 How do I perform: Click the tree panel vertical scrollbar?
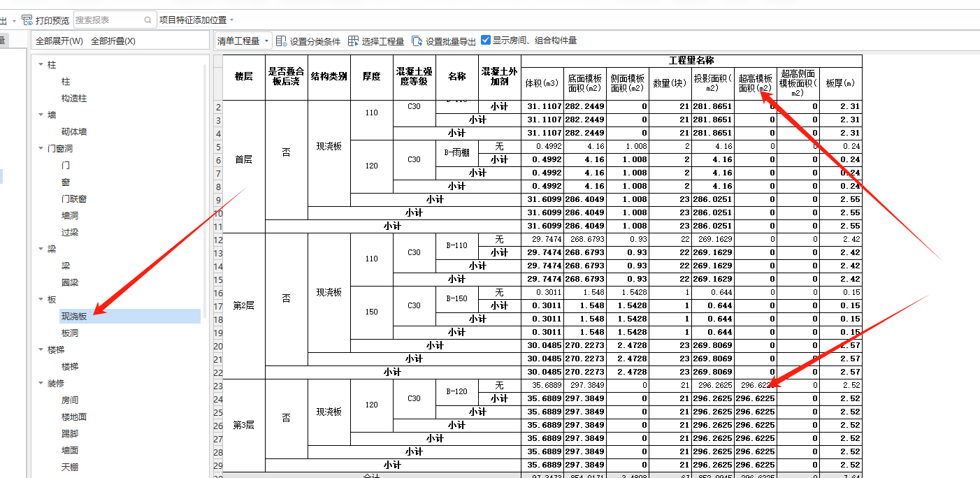tap(206, 192)
